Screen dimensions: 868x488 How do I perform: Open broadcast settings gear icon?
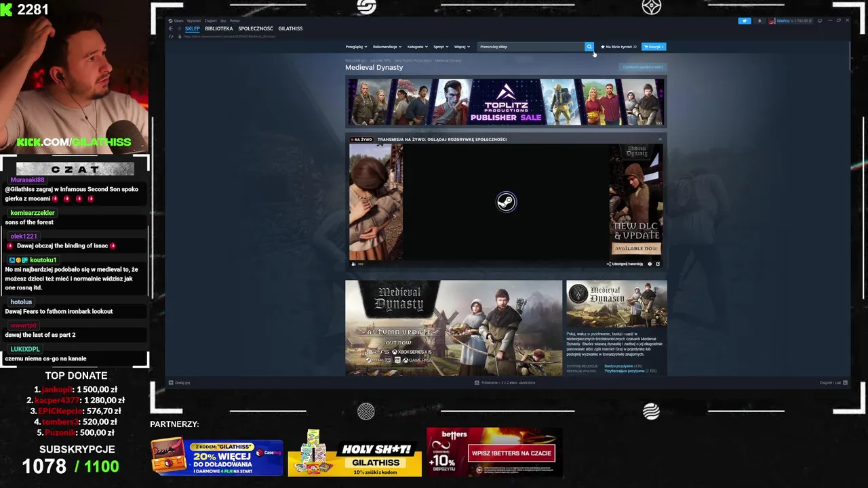[650, 264]
